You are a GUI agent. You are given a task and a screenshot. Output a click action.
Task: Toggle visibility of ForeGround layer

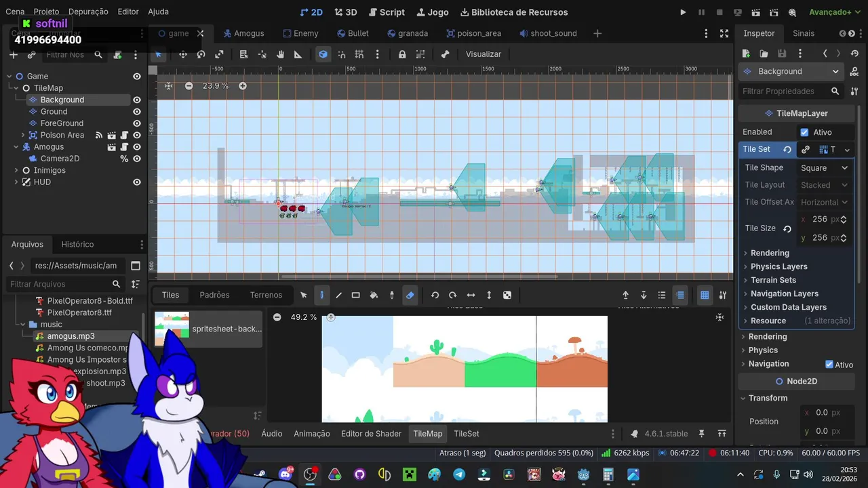click(x=137, y=123)
